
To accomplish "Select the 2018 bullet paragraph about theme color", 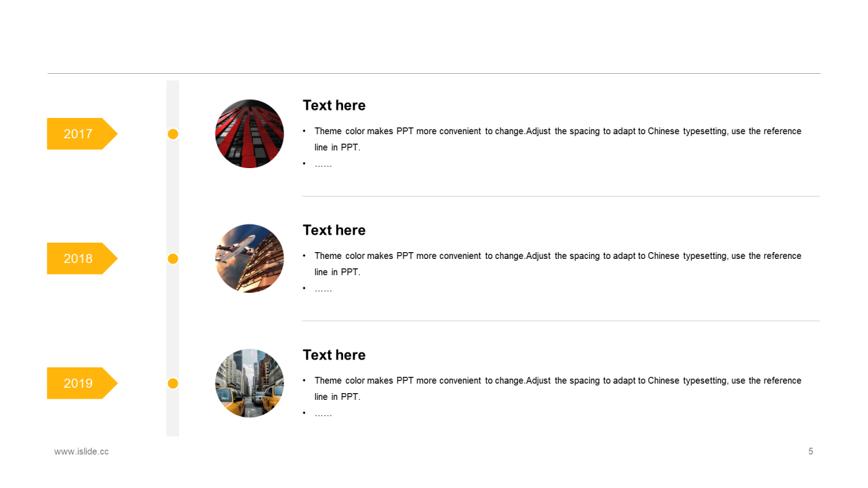I will pyautogui.click(x=553, y=264).
